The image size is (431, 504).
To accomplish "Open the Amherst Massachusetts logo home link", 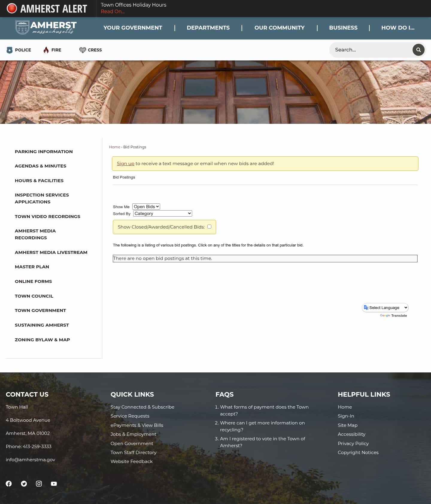I will (46, 28).
